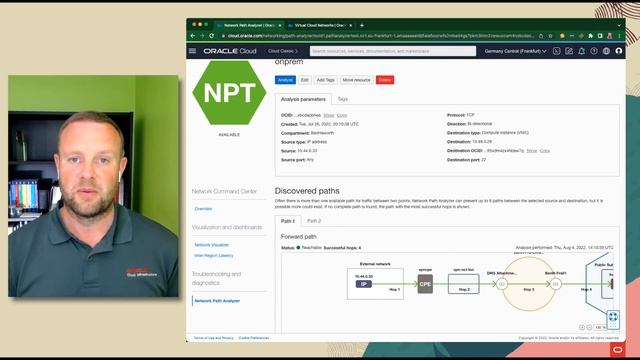Click the Edit button
640x360 pixels.
(x=304, y=80)
